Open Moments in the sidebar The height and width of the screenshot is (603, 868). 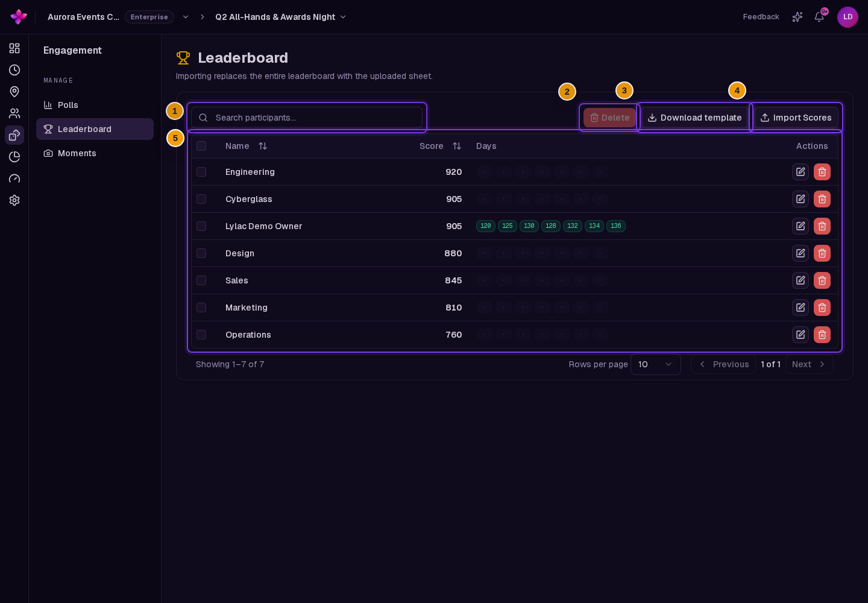click(95, 153)
